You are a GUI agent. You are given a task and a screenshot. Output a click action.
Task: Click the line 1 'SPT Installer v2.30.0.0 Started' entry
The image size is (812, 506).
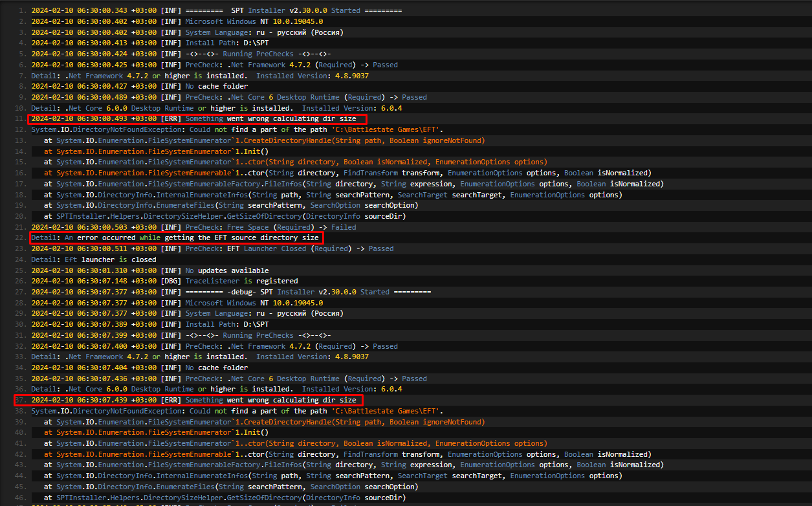217,11
